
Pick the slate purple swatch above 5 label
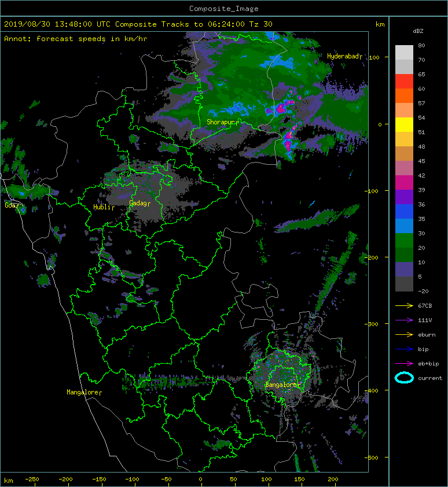pos(404,270)
